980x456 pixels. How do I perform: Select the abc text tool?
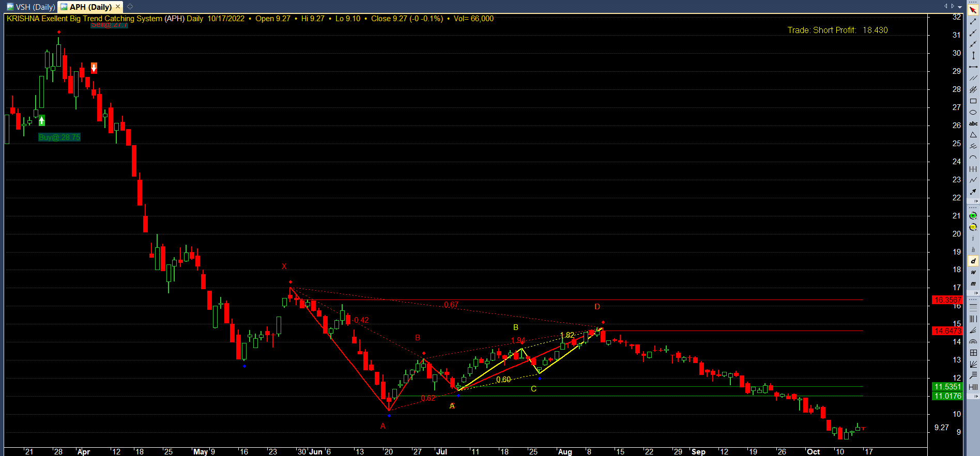973,124
